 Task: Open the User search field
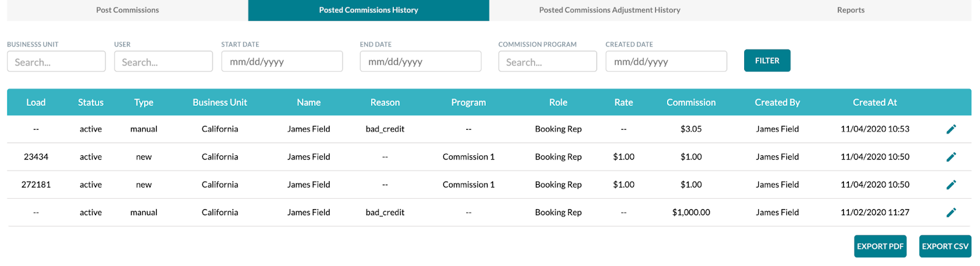164,62
